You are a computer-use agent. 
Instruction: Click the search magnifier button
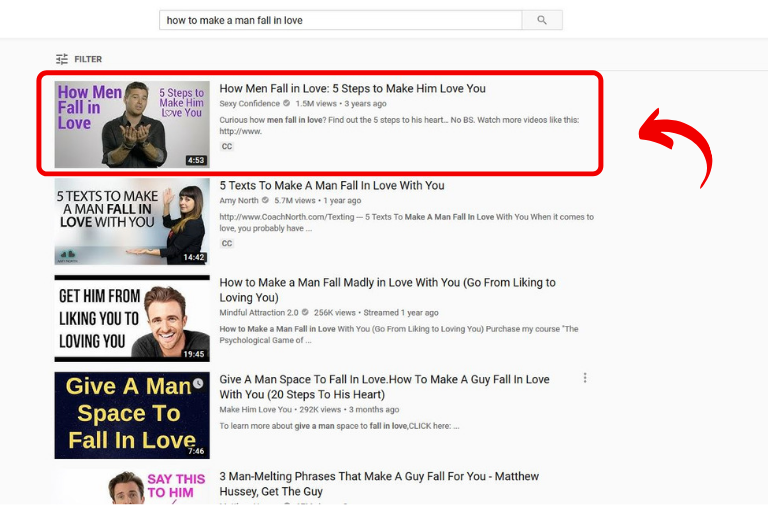pyautogui.click(x=542, y=20)
